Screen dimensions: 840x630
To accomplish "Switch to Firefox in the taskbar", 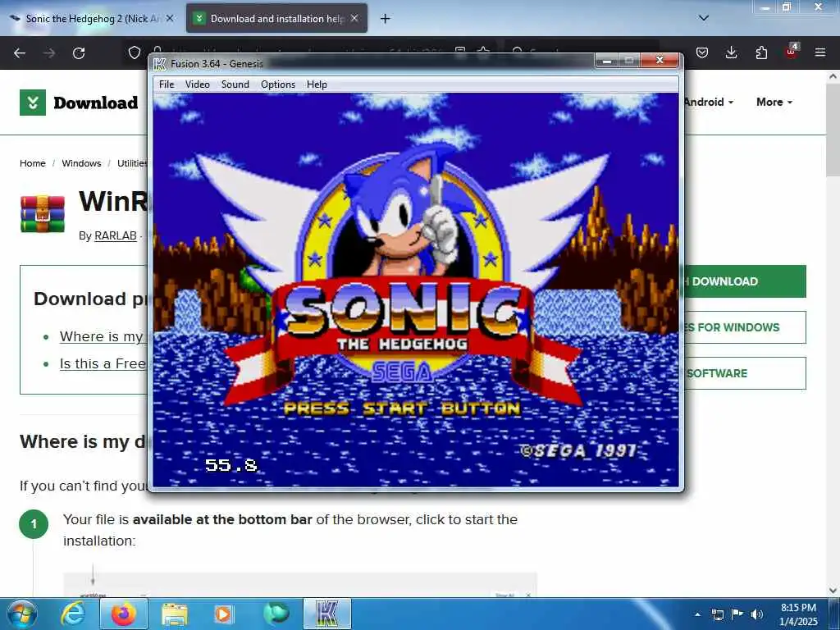I will click(x=123, y=614).
